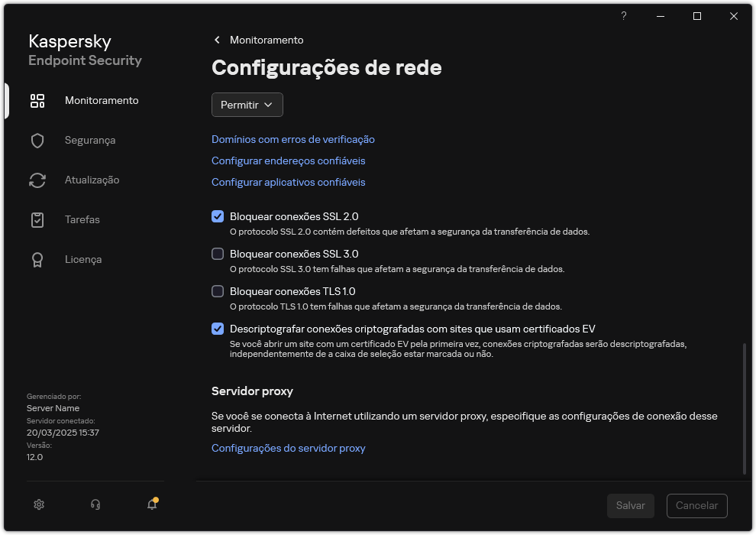Image resolution: width=756 pixels, height=535 pixels.
Task: Open the Permitir dropdown
Action: pos(247,105)
